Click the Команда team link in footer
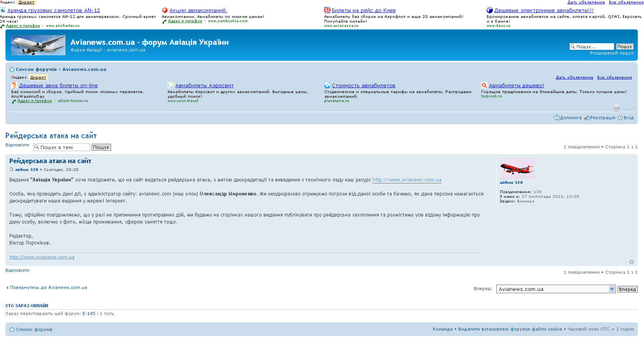644x338 pixels. pyautogui.click(x=443, y=329)
